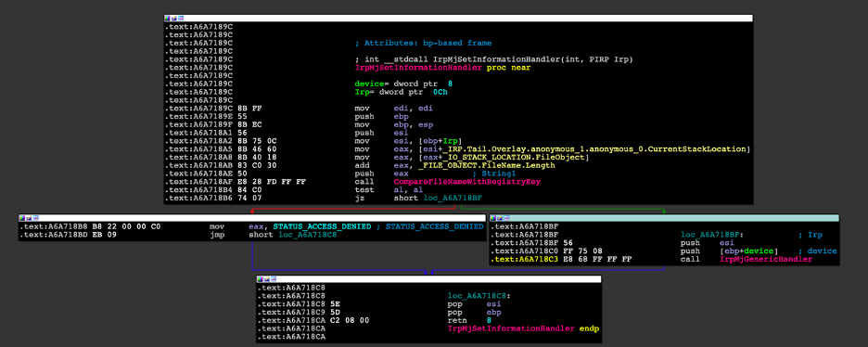
Task: Click the 'retn 8' instruction
Action: 469,320
